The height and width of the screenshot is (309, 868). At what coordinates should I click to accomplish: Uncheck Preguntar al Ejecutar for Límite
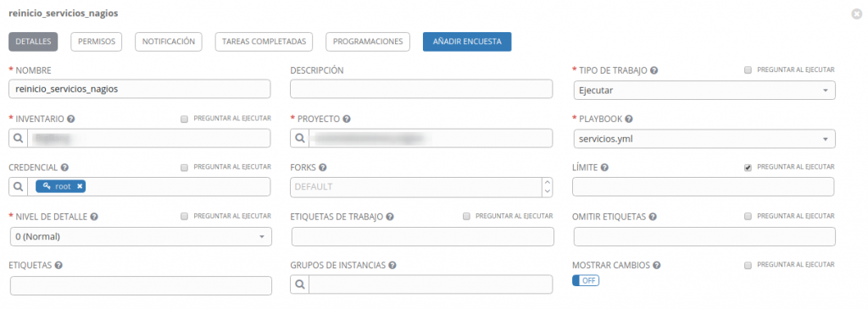(x=748, y=167)
